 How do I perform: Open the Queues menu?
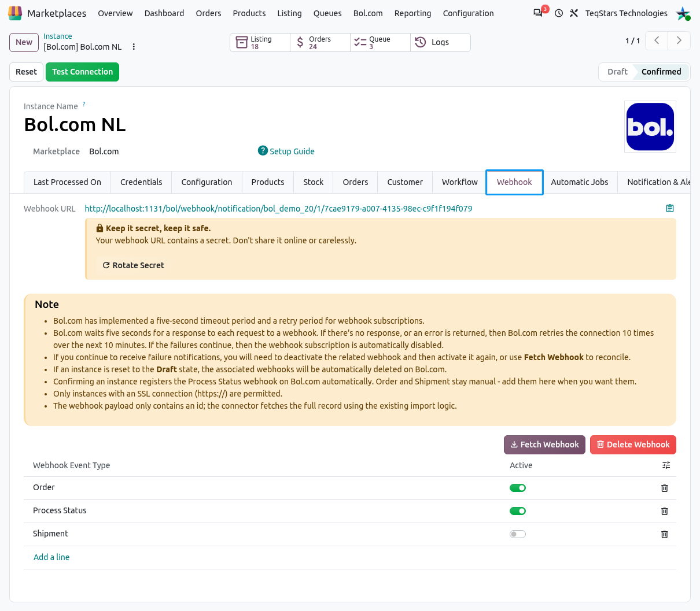coord(327,13)
